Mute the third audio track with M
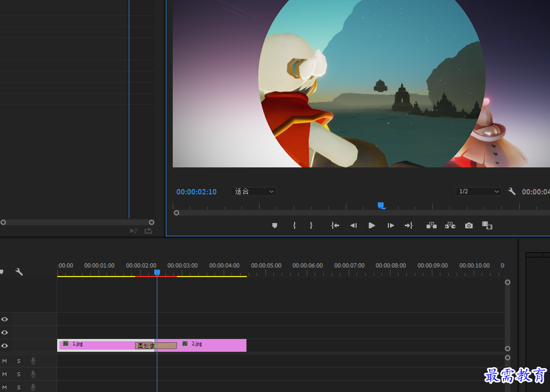Viewport: 550px width, 392px height. 5,387
